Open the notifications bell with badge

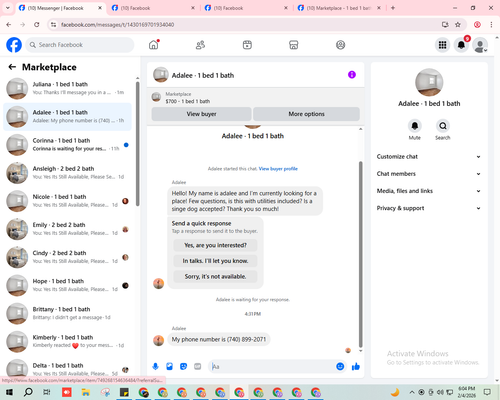point(461,45)
